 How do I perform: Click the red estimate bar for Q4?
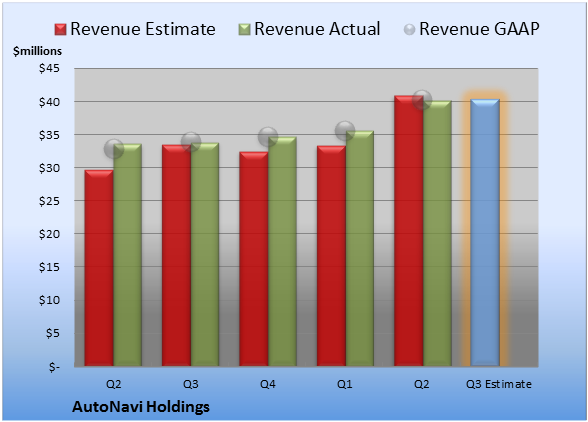tap(254, 259)
